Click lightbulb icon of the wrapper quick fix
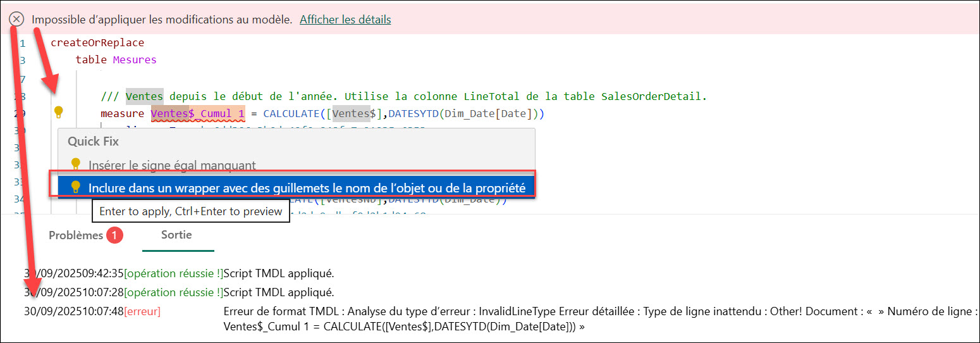The height and width of the screenshot is (343, 980). coord(76,187)
